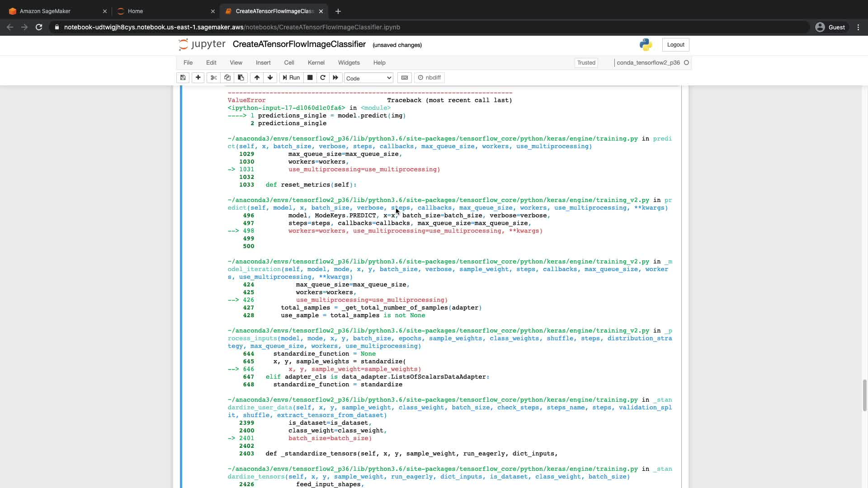Viewport: 868px width, 488px height.
Task: Interrupt the kernel with stop icon
Action: click(x=310, y=78)
